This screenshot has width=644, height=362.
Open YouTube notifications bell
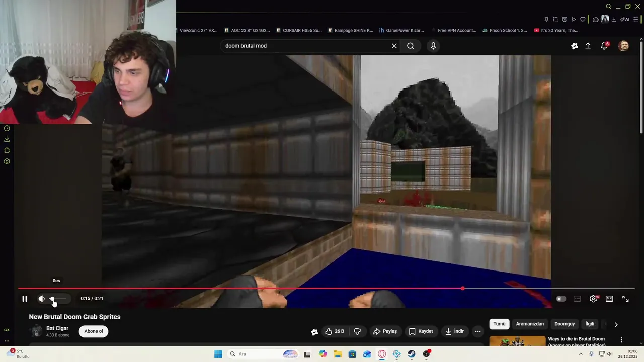(x=604, y=46)
